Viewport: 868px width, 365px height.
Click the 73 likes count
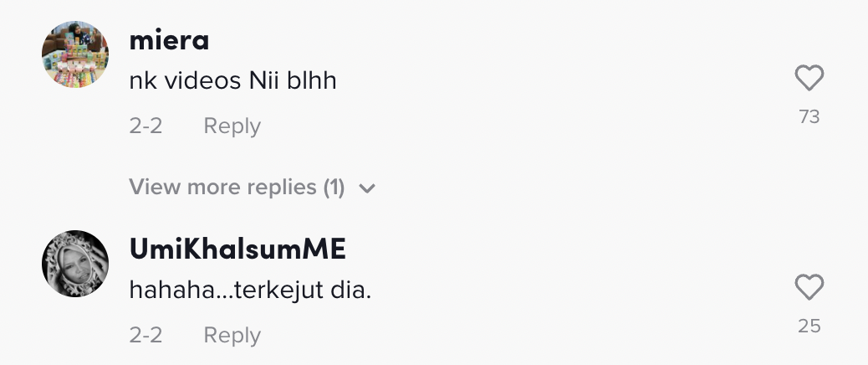809,117
